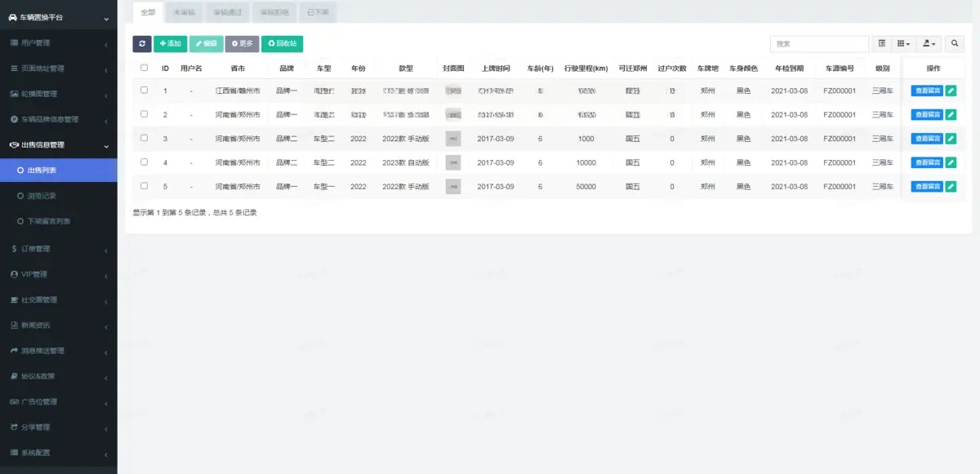
Task: Open the columns grid dropdown
Action: tap(903, 44)
